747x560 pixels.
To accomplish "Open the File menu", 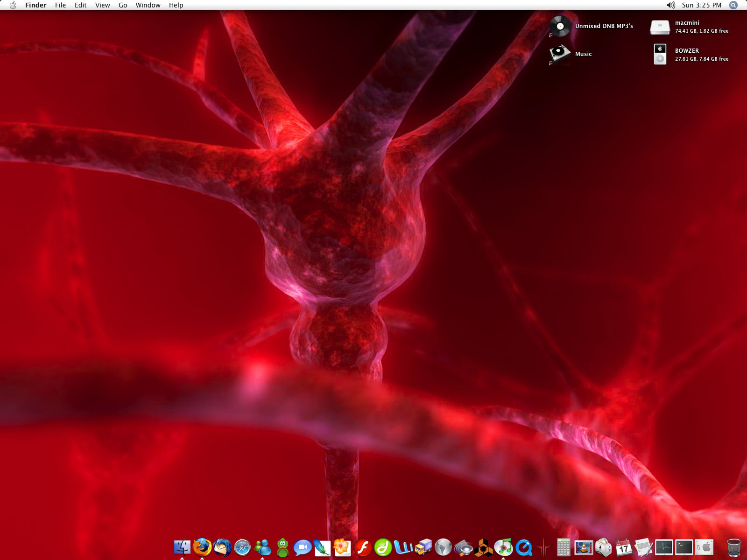I will pos(60,5).
